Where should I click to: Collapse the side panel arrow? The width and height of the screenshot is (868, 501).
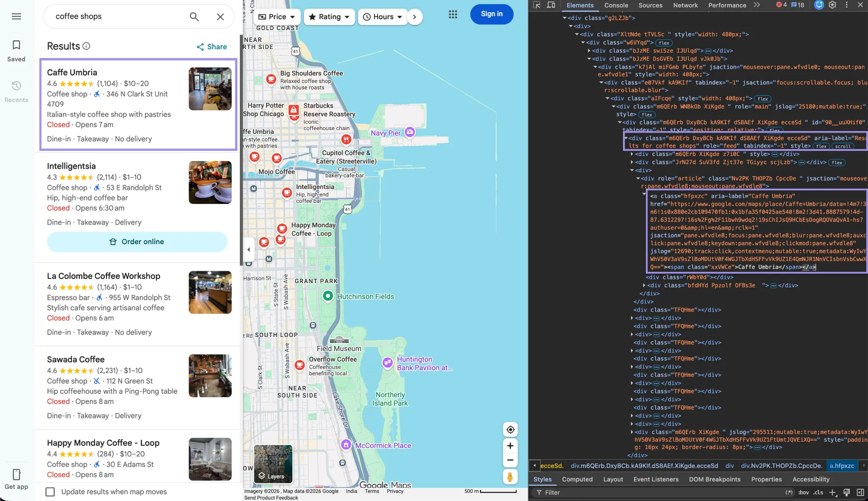(x=249, y=250)
